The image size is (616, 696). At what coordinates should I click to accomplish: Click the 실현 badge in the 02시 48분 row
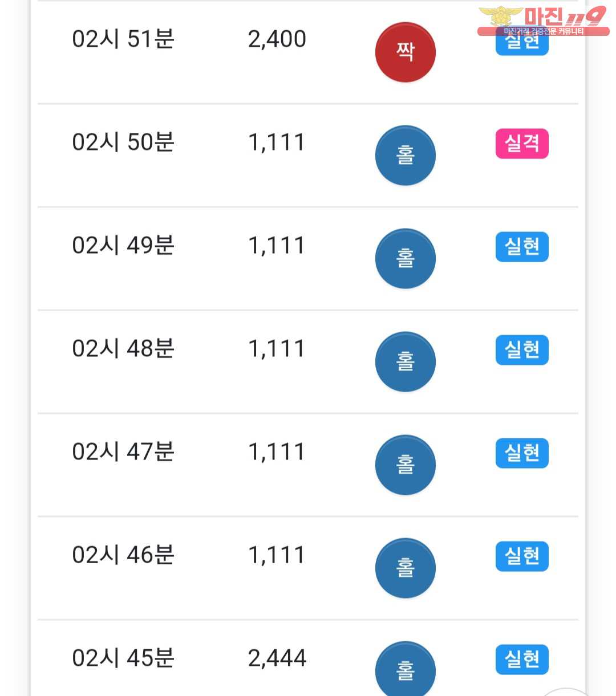[x=522, y=350]
